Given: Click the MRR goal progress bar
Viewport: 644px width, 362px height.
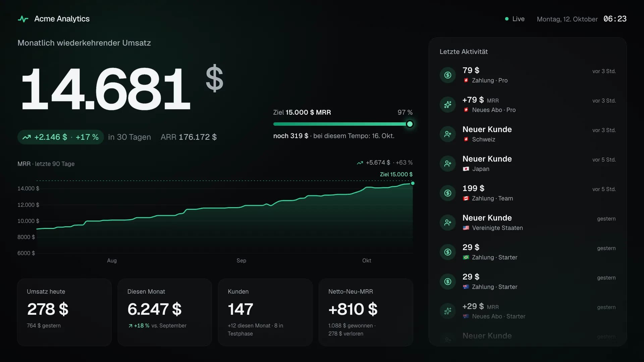Looking at the screenshot, I should pyautogui.click(x=343, y=124).
